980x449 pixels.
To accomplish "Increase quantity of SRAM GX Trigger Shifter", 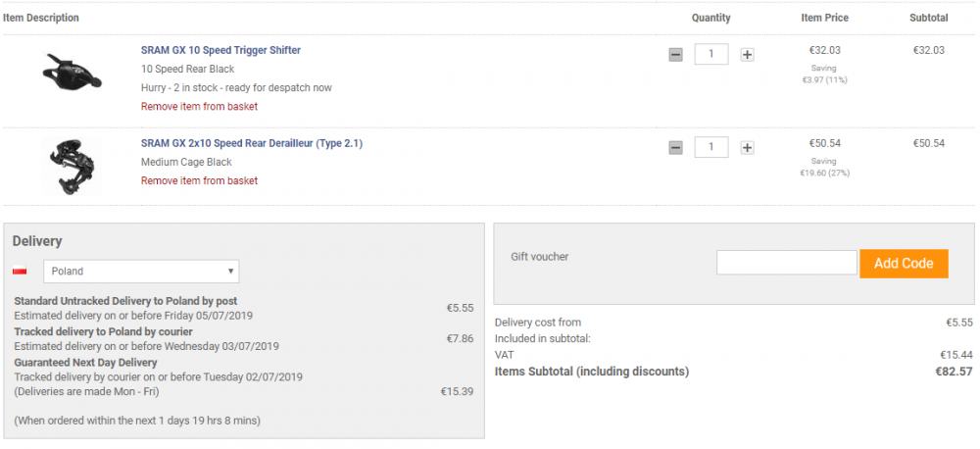I will click(x=747, y=55).
